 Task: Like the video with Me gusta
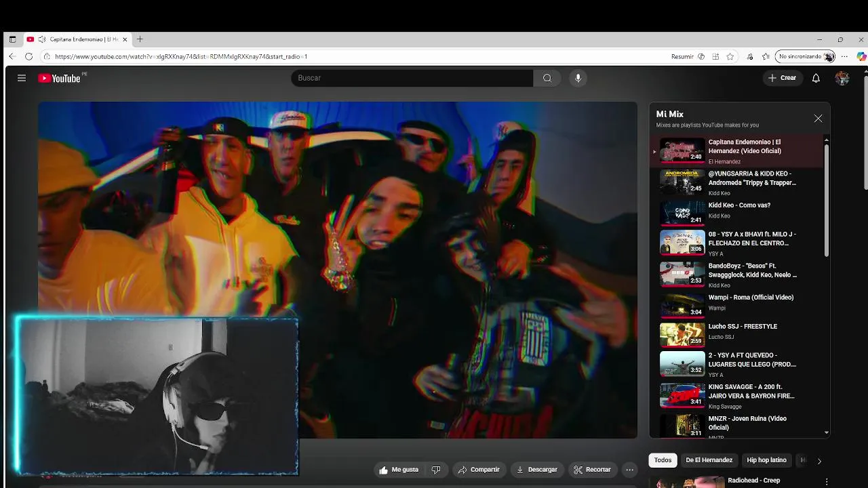[399, 470]
